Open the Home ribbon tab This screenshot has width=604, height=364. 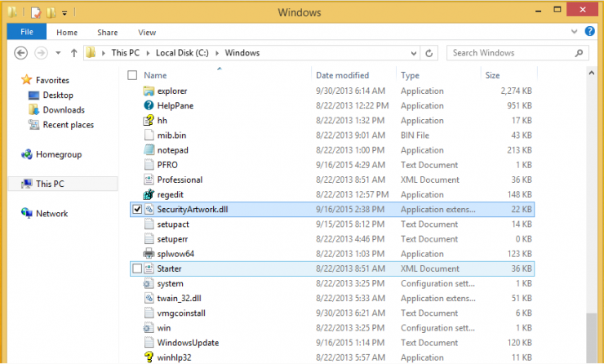[x=67, y=33]
